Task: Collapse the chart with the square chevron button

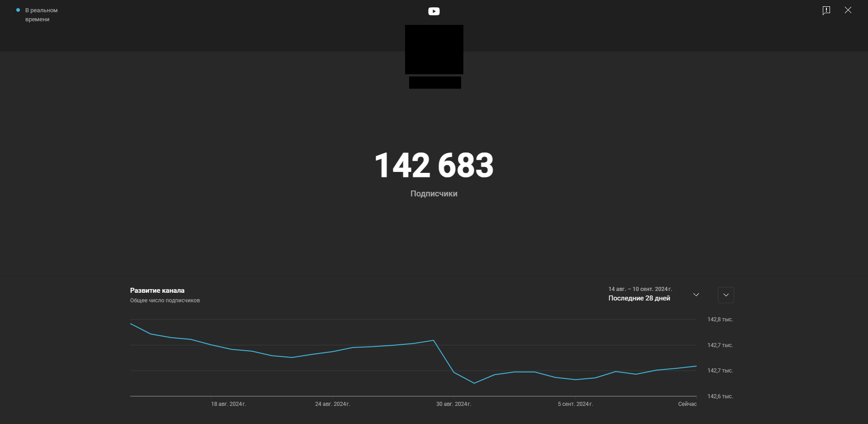Action: [726, 295]
